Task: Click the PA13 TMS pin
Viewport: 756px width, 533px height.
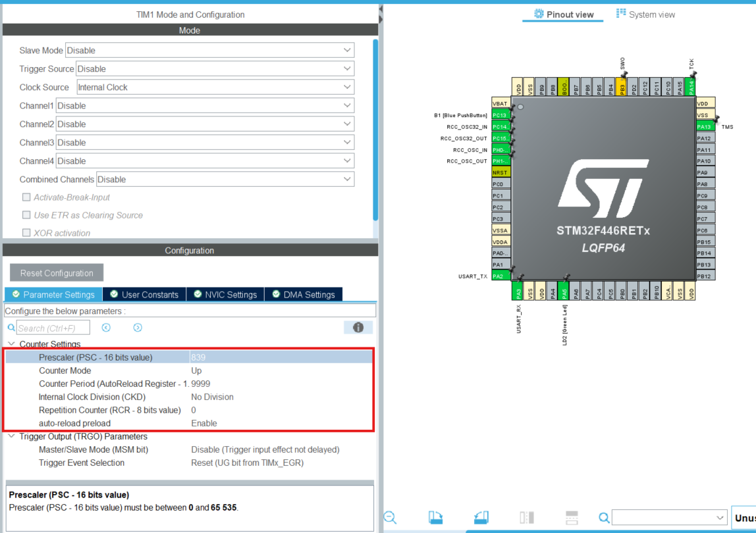Action: (x=705, y=127)
